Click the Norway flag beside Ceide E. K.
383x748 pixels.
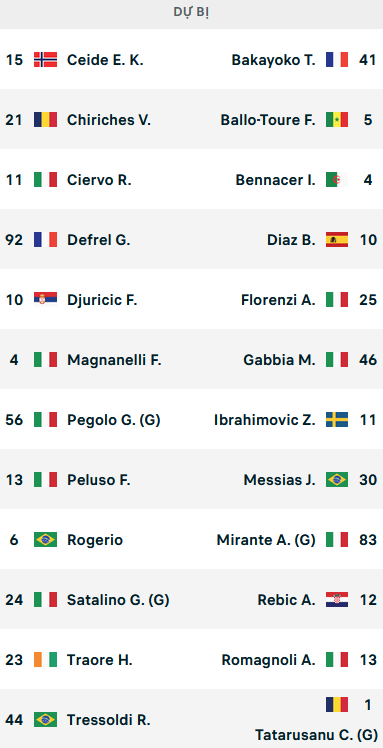[45, 60]
